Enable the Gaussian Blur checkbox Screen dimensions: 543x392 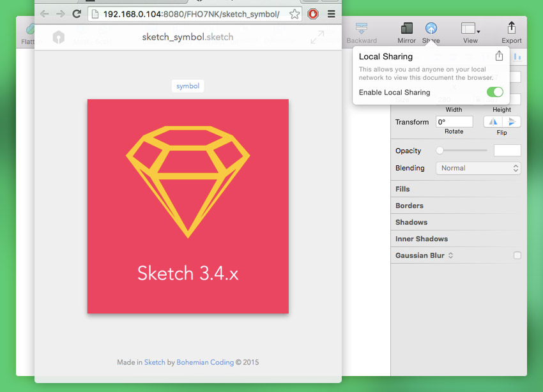tap(517, 255)
